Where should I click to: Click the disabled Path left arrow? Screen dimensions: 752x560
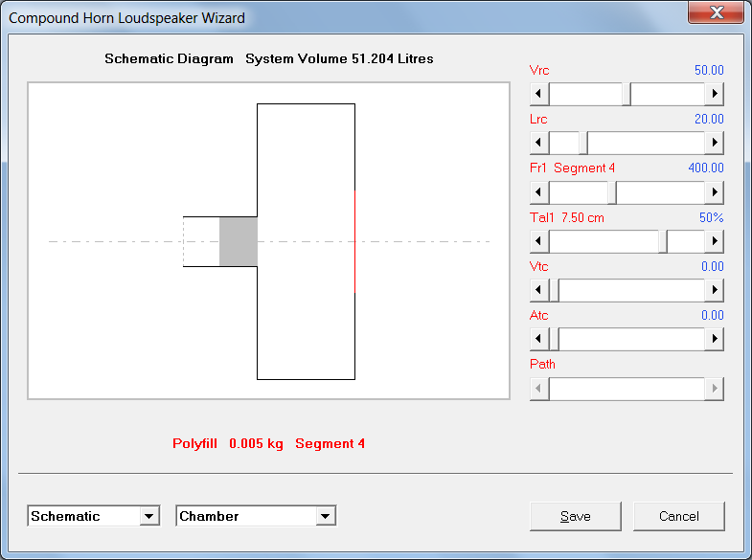point(539,389)
